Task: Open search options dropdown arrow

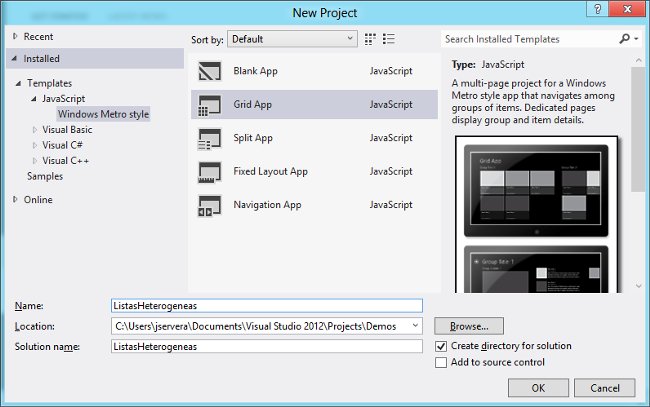Action: 636,39
